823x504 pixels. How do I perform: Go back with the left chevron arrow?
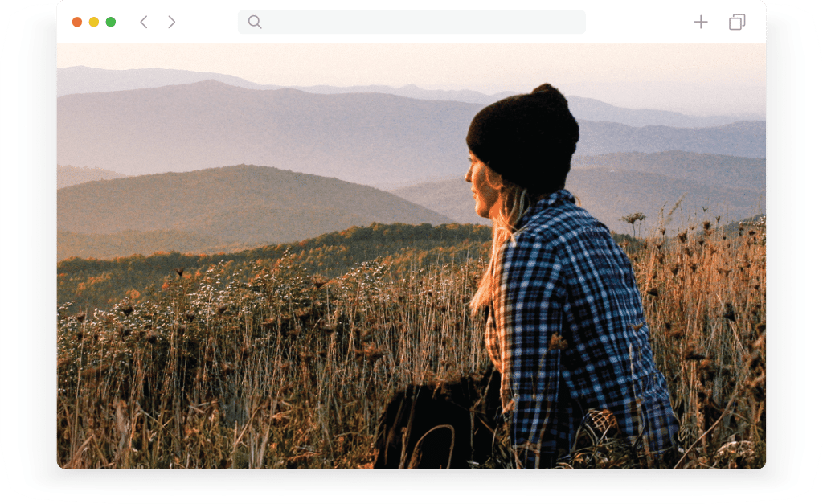click(x=144, y=22)
